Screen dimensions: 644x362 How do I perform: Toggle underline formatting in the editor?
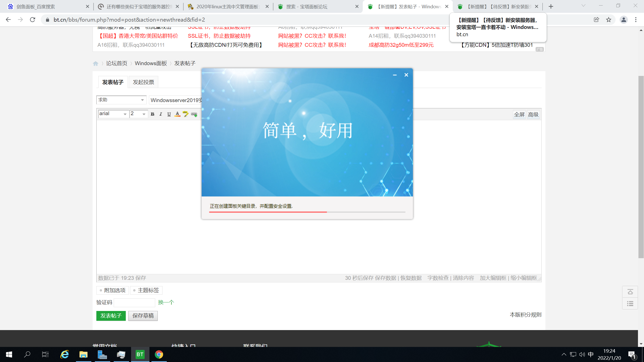coord(169,114)
